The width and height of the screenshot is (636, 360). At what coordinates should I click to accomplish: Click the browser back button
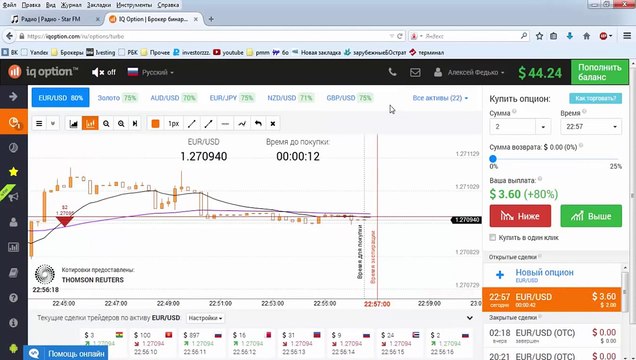coord(9,36)
